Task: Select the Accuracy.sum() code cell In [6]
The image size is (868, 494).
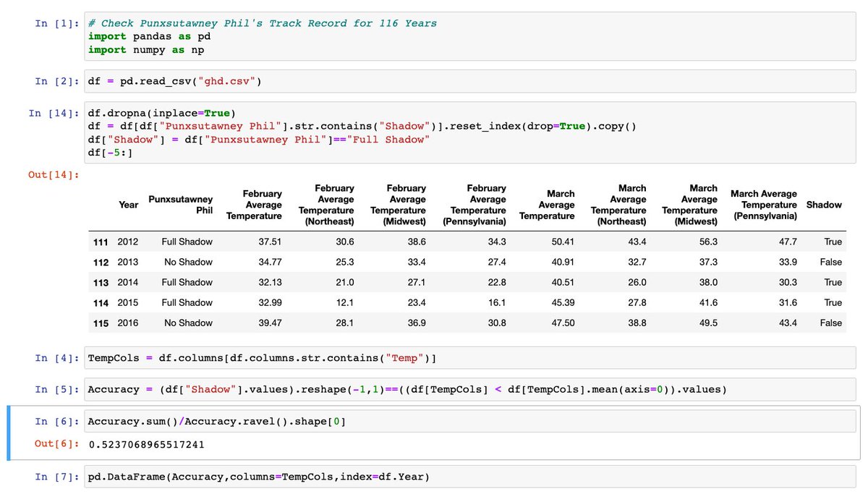Action: 472,422
